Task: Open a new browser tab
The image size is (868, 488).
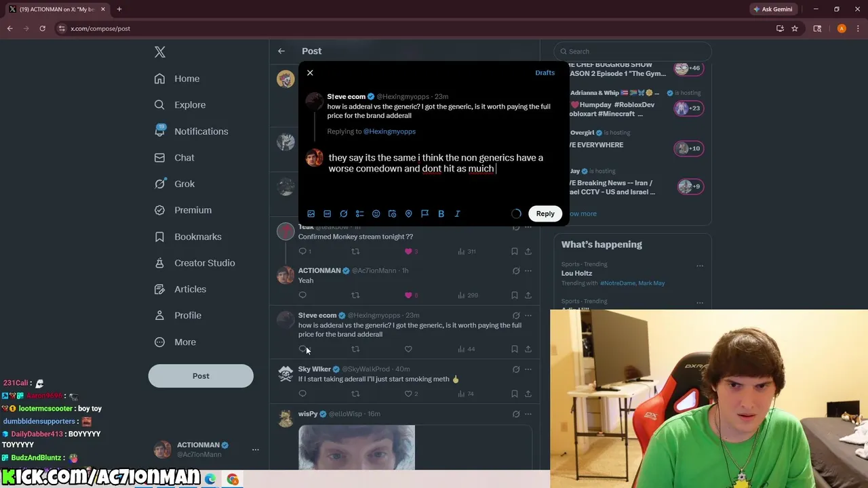Action: (119, 9)
